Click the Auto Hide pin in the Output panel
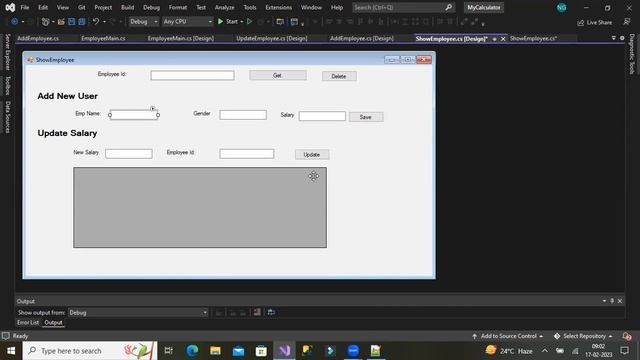Image resolution: width=640 pixels, height=360 pixels. pos(612,301)
